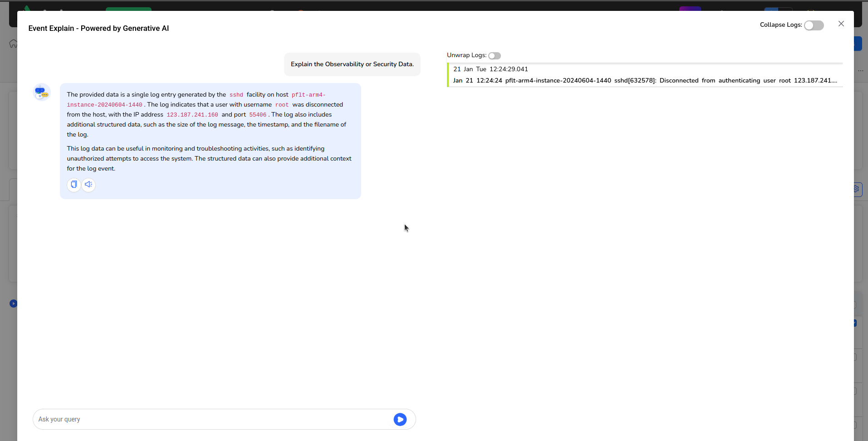
Task: Click the highlighted IP address 123.187.241.160
Action: [192, 115]
